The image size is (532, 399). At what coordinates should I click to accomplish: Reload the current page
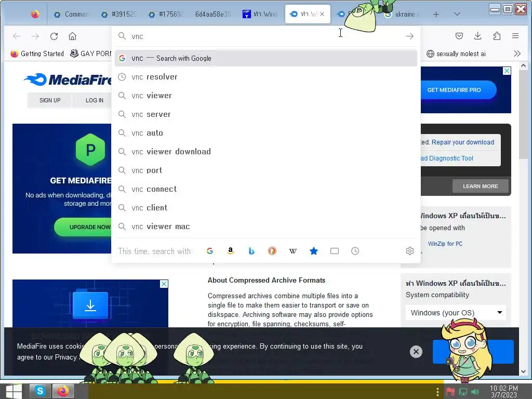pyautogui.click(x=54, y=36)
